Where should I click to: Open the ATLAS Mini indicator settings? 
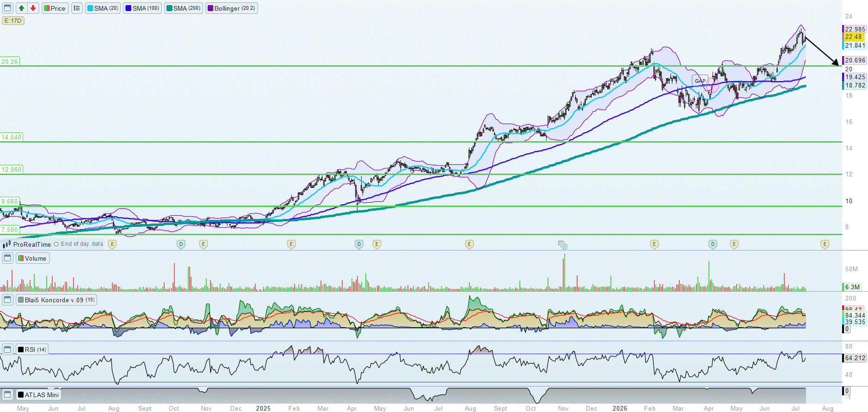[x=38, y=394]
